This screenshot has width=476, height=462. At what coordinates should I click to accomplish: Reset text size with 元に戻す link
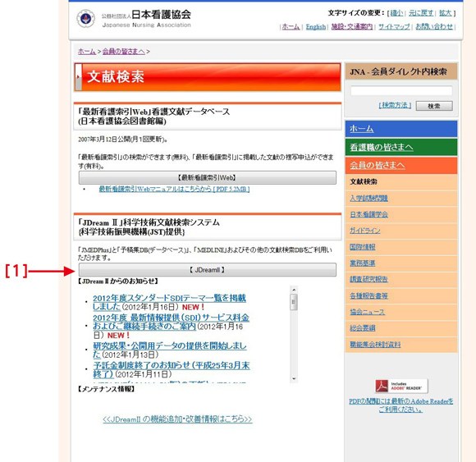coord(421,13)
